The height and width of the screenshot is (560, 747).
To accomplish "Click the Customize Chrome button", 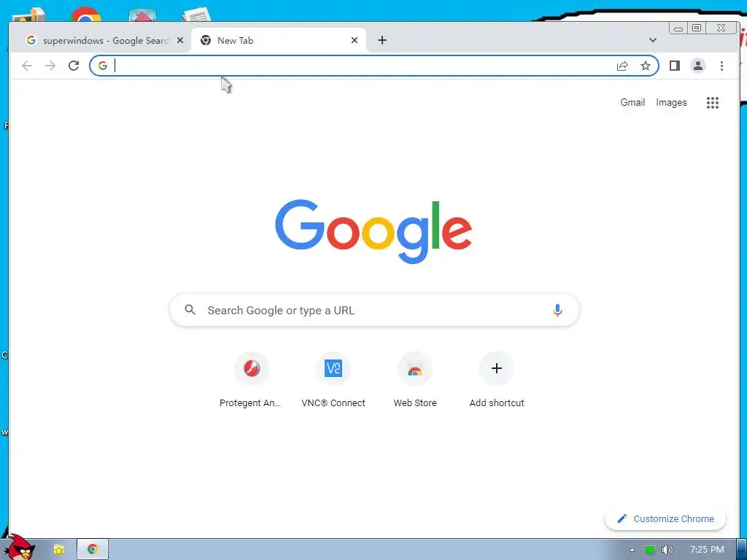I will tap(665, 518).
